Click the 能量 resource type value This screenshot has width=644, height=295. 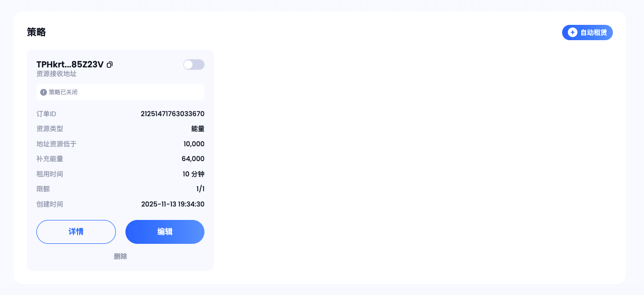(x=198, y=129)
